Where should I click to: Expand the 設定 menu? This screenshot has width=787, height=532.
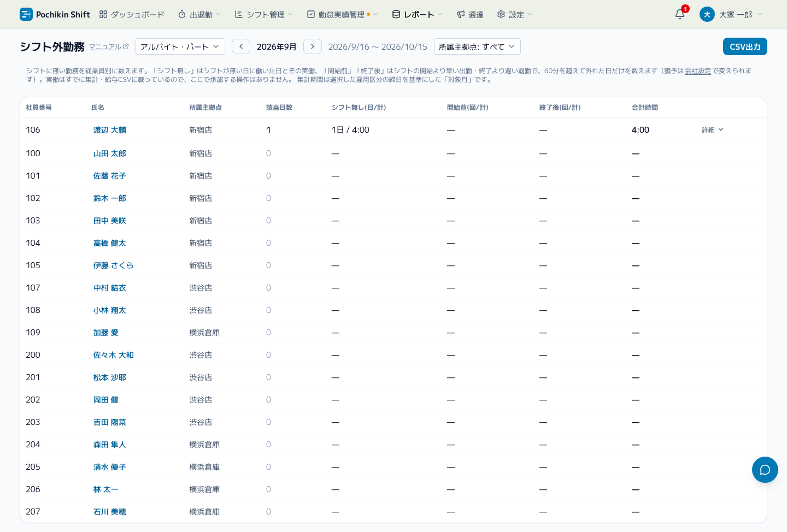(x=514, y=14)
